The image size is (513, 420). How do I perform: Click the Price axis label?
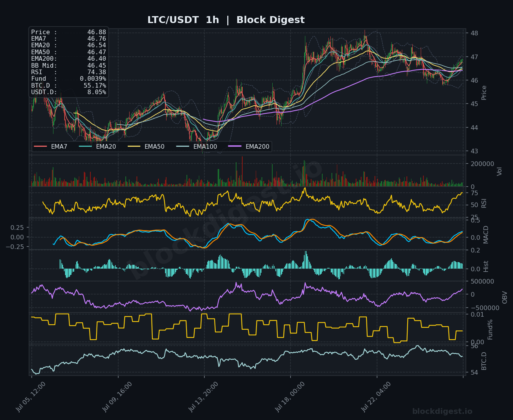click(484, 93)
